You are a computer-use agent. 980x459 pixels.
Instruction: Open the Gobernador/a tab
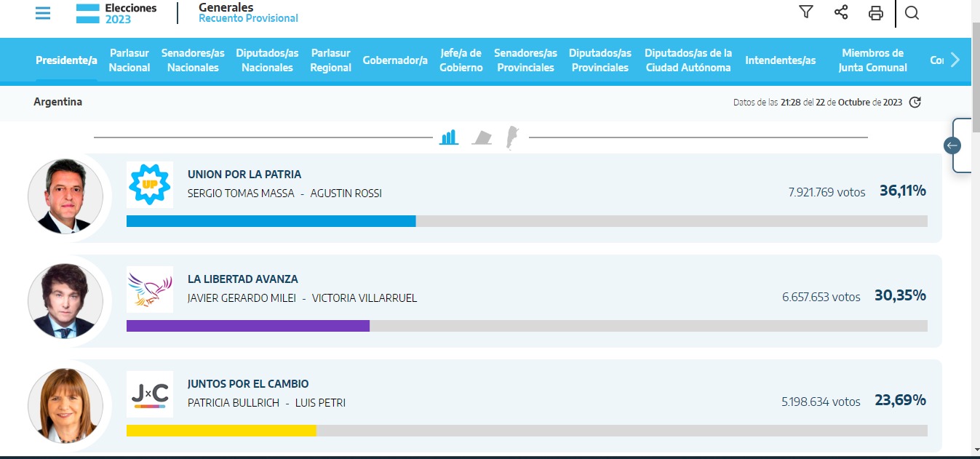tap(395, 60)
